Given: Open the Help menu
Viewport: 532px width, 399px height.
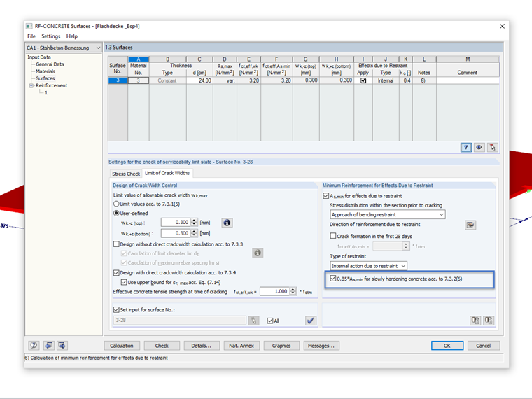Looking at the screenshot, I should [72, 36].
